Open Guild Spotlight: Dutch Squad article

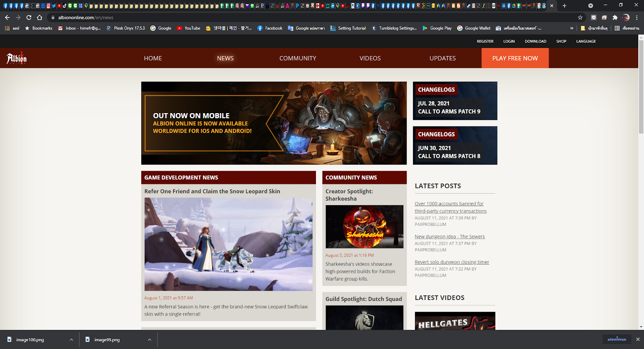[x=363, y=299]
